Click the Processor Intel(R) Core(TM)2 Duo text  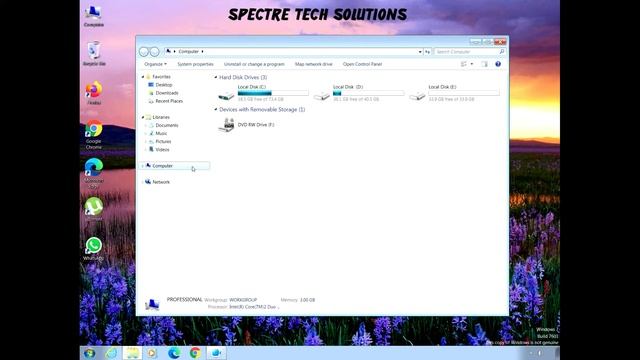[x=244, y=307]
